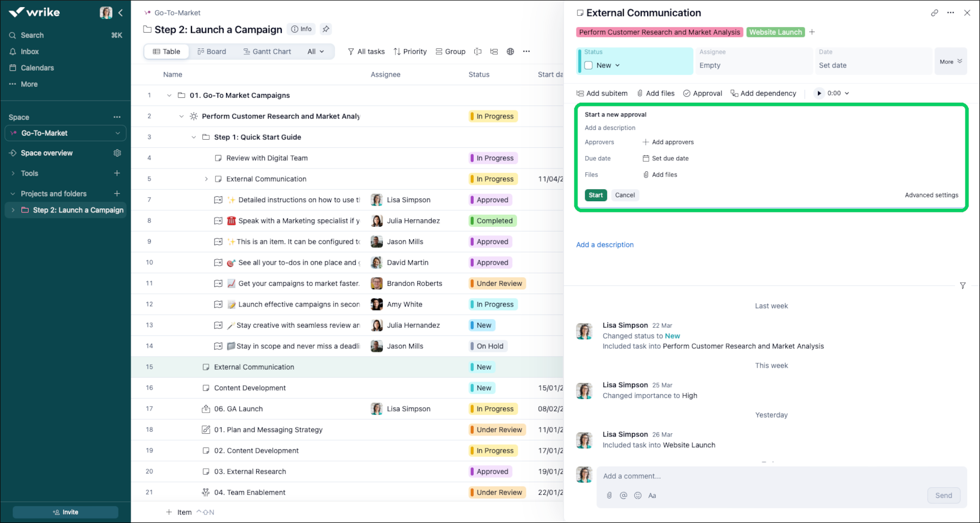Image resolution: width=980 pixels, height=523 pixels.
Task: Collapse the 01. Go-To Market Campaigns row
Action: tap(169, 95)
